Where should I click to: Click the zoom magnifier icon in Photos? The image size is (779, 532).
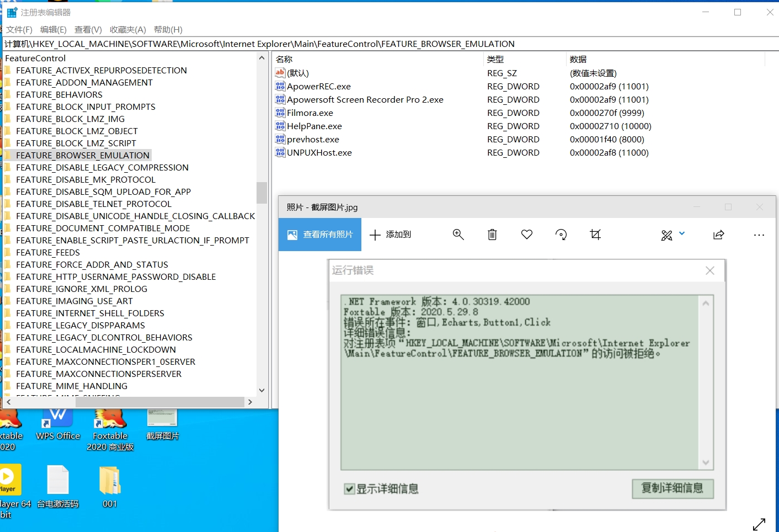pos(458,235)
